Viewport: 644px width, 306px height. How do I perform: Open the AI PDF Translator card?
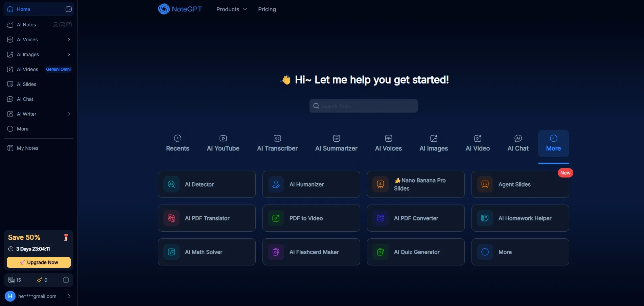(207, 218)
